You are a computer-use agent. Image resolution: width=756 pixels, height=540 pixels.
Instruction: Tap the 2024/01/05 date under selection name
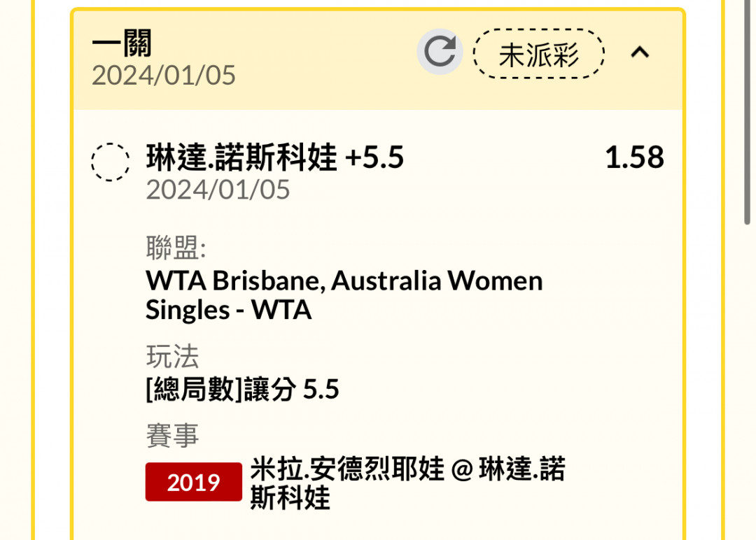point(218,190)
